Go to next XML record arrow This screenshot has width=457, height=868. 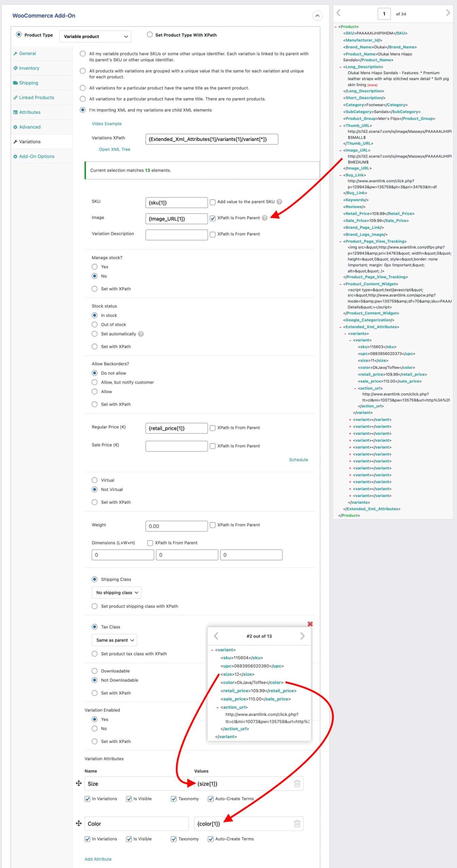pos(448,13)
